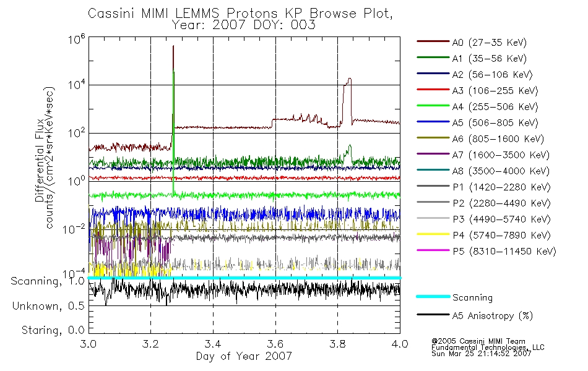This screenshot has width=588, height=371.
Task: Click the A6 (805-1600 KeV) legend label
Action: (x=498, y=139)
